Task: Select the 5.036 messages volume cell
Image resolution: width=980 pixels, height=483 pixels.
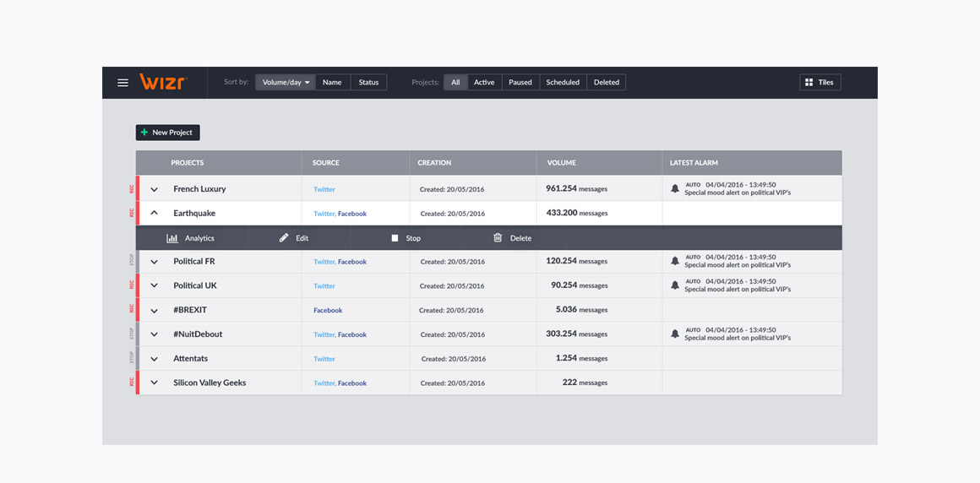Action: (x=581, y=309)
